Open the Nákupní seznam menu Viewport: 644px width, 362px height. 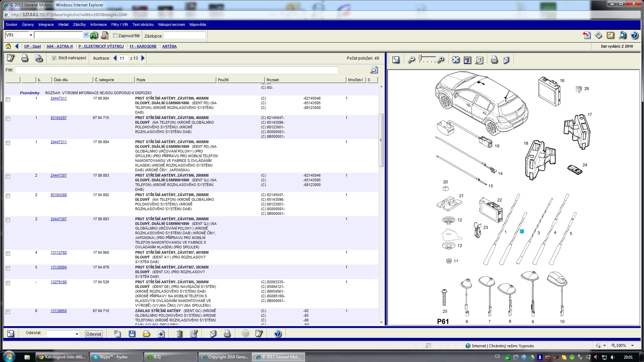tap(171, 24)
